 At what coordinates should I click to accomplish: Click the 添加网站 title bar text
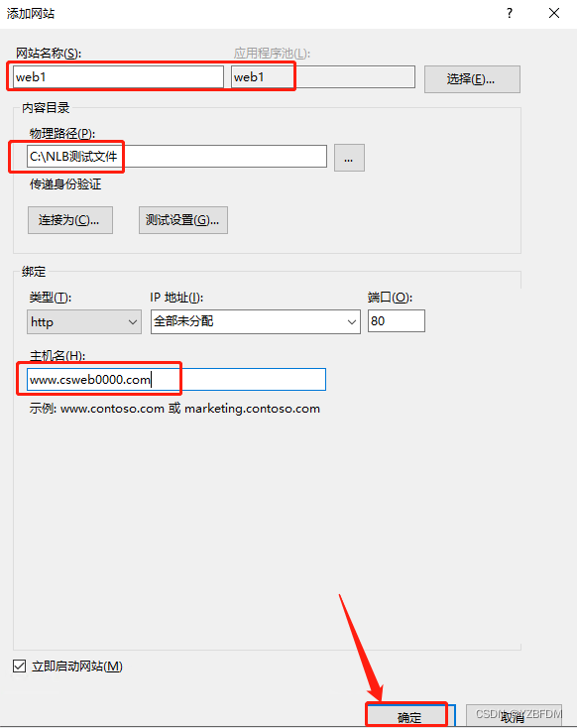31,13
